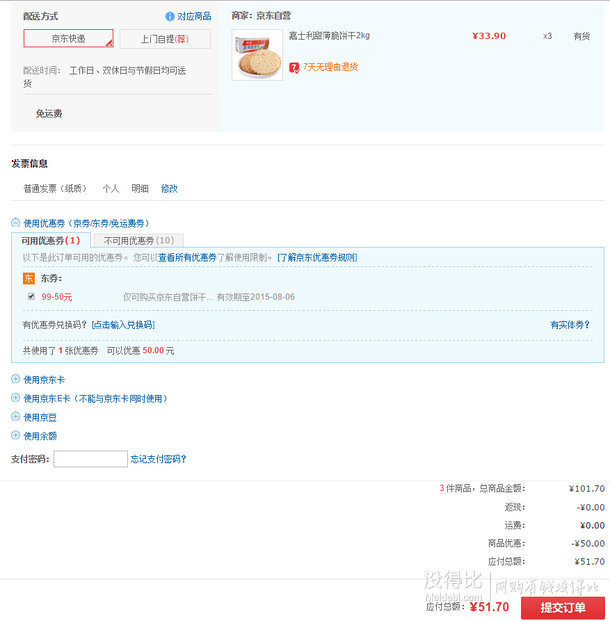Click the total goods amount ¥101.70

point(587,489)
